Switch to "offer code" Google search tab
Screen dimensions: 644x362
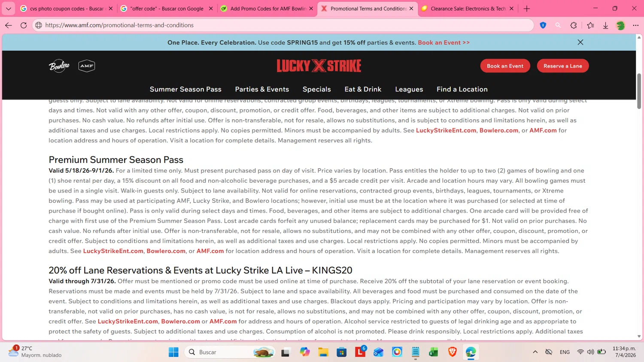tap(167, 9)
